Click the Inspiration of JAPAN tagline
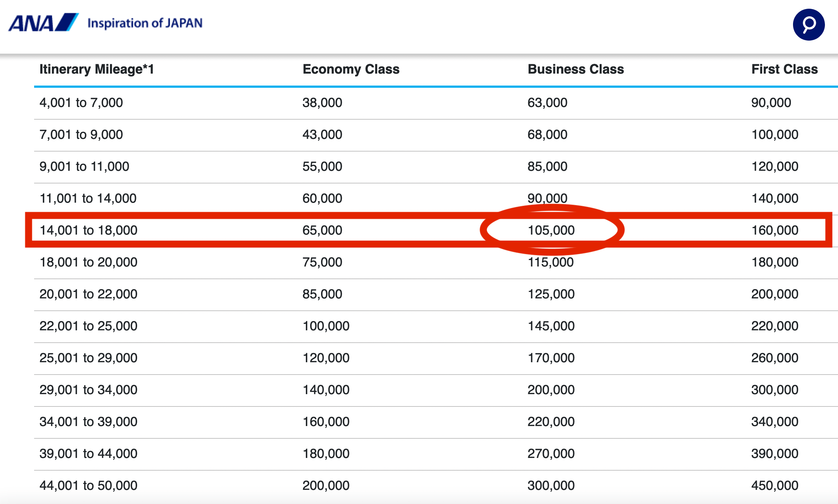This screenshot has width=838, height=504. click(x=145, y=23)
